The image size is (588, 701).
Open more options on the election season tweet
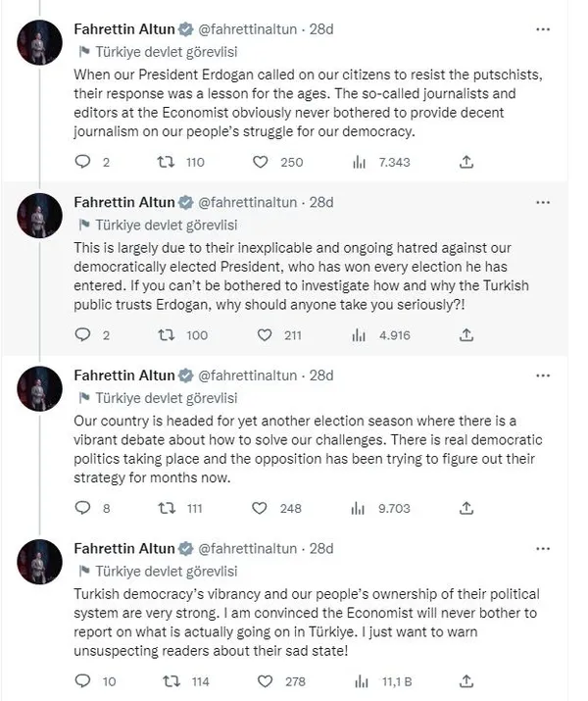coord(543,376)
